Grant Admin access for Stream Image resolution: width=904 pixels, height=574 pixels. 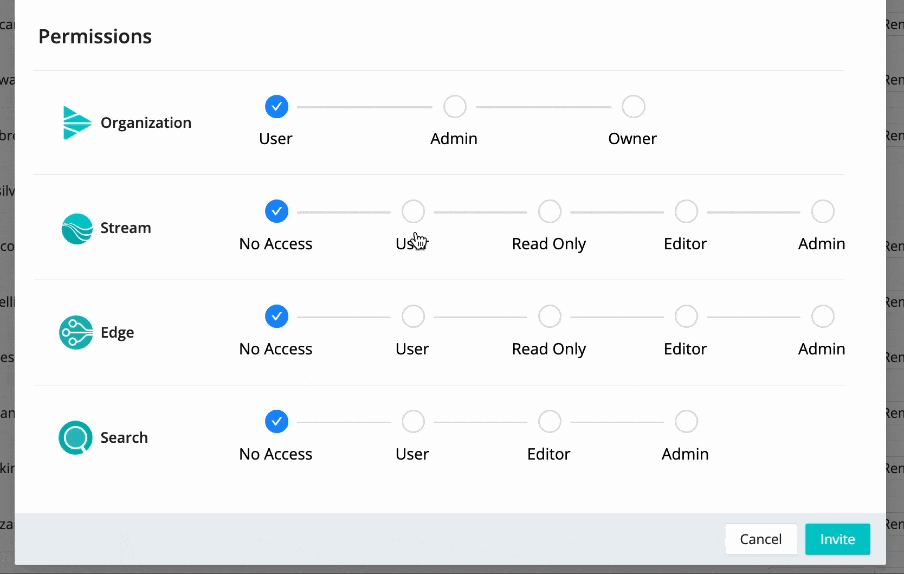(822, 212)
